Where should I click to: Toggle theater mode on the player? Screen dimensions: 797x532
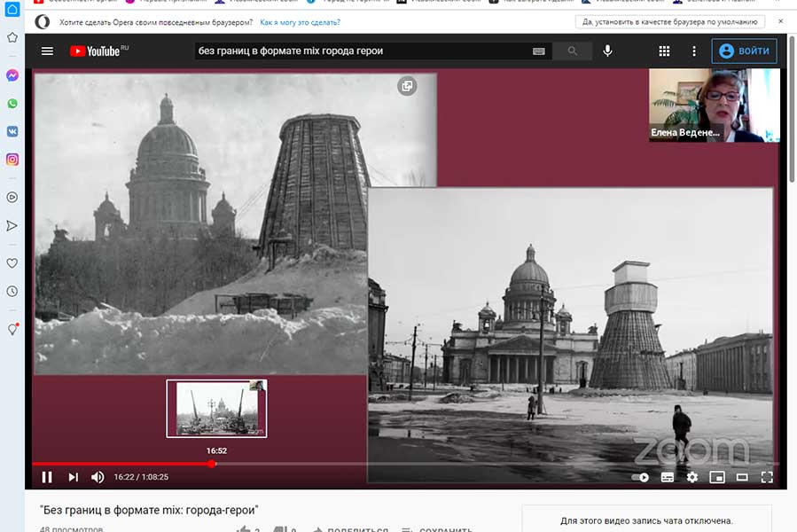pos(742,477)
